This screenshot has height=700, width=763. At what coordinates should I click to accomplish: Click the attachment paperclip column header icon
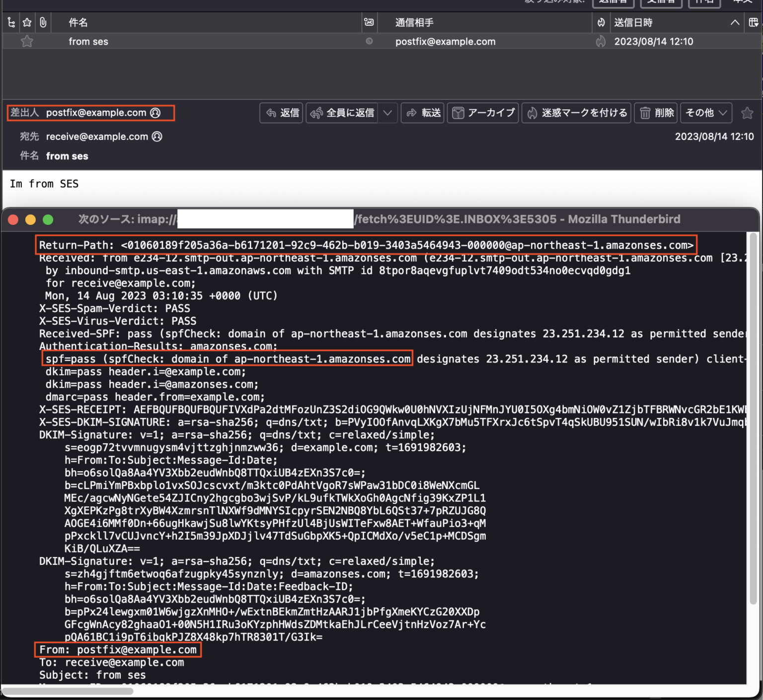click(43, 22)
